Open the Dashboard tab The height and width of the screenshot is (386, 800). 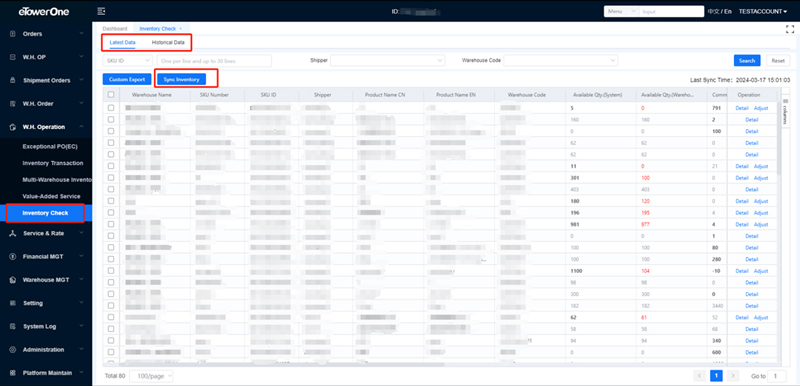(115, 29)
